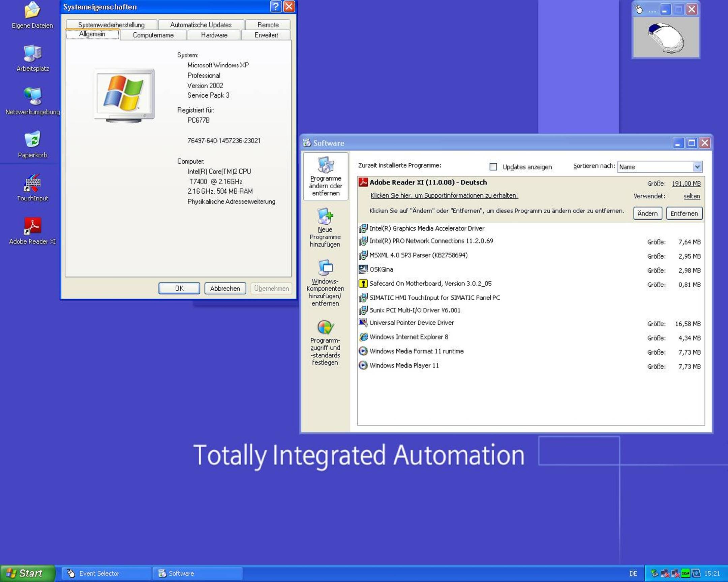The width and height of the screenshot is (728, 582).
Task: Open the Systemwiederherstellung tab
Action: coord(111,25)
